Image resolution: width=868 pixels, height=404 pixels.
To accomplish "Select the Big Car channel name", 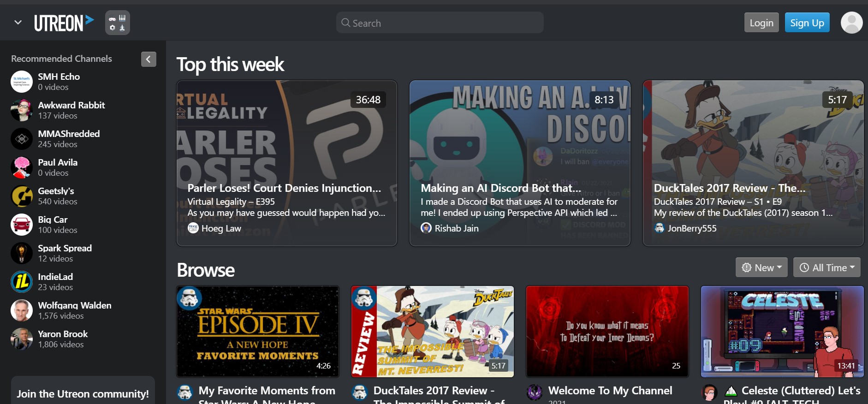I will 53,220.
